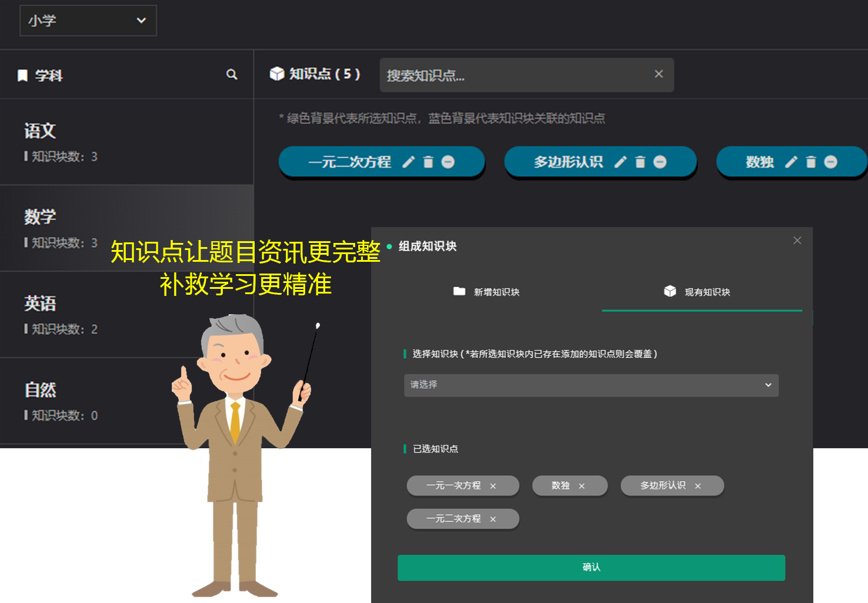
Task: Select the 现有知识块 tab
Action: point(697,292)
